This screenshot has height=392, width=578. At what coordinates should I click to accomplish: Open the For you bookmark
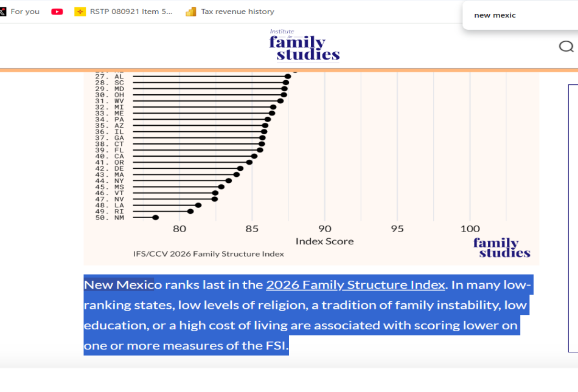coord(24,12)
